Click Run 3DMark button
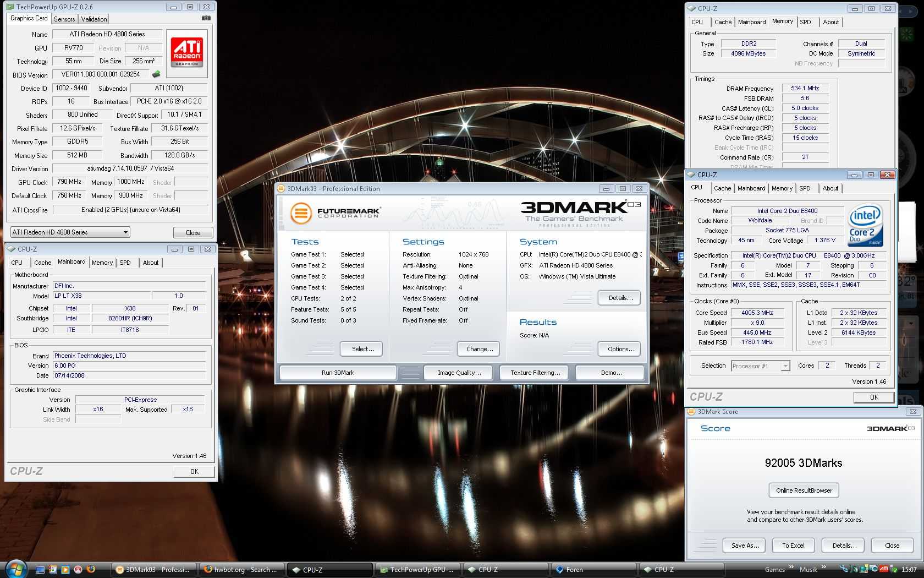Viewport: 924px width, 578px height. 338,373
